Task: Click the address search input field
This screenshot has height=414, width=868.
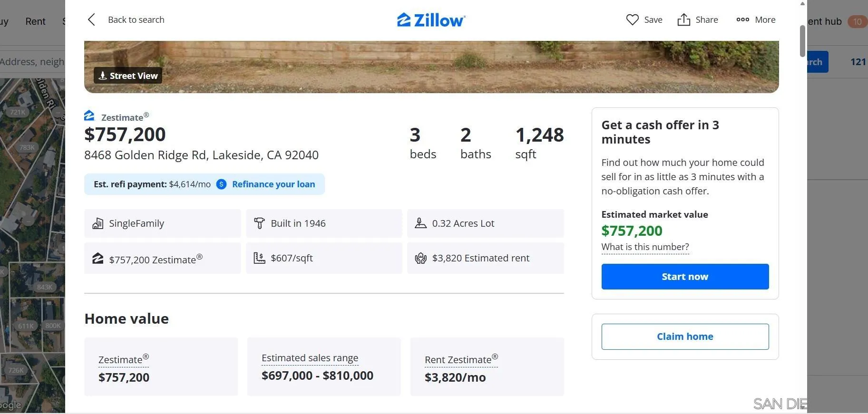Action: click(31, 61)
